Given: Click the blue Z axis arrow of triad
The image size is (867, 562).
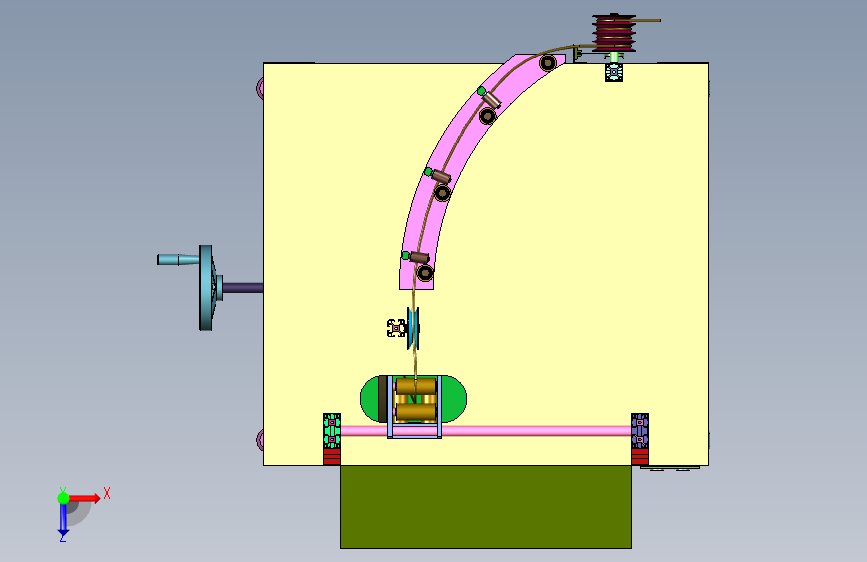Looking at the screenshot, I should 63,520.
